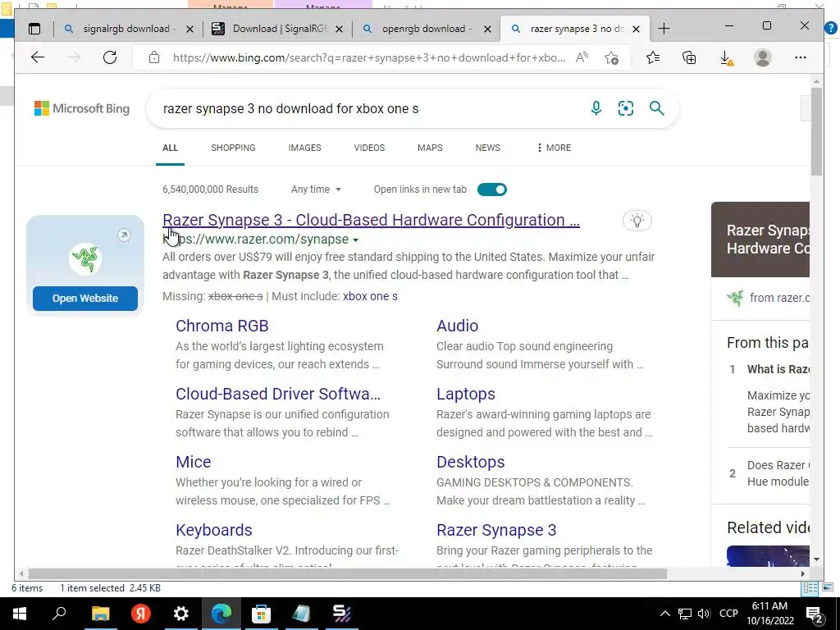Expand razer.com/synapse URL dropdown arrow
Viewport: 840px width, 630px height.
356,240
